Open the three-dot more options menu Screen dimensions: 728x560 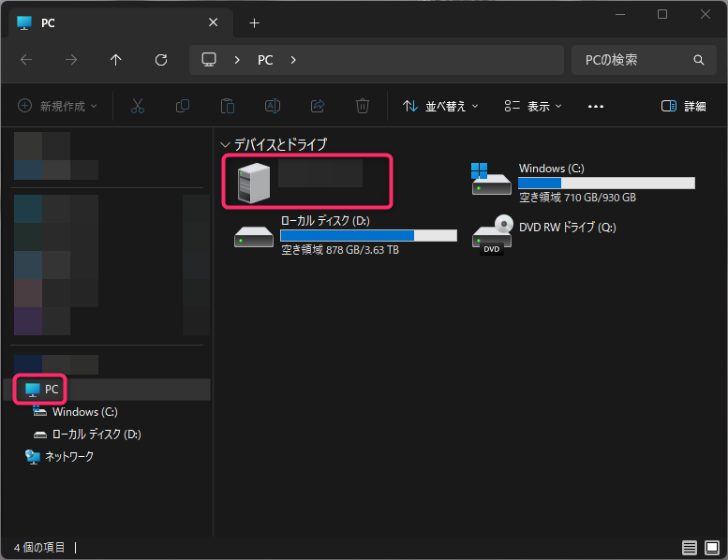(x=596, y=106)
